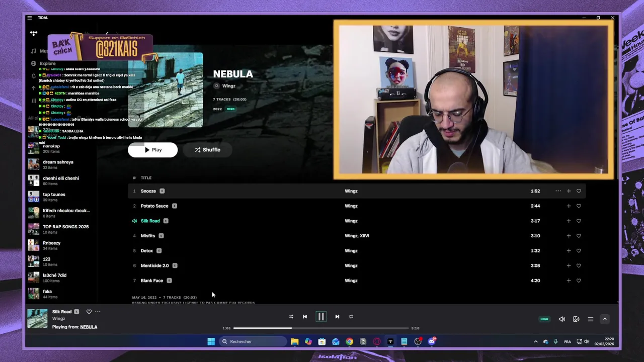Screen dimensions: 644x362
Task: Open the dream sahreya playlist
Action: [58, 162]
